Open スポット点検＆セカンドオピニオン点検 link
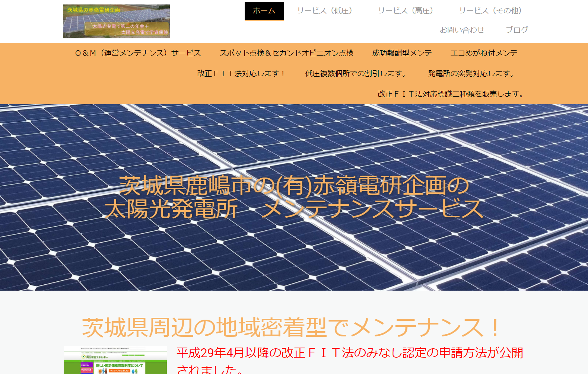Image resolution: width=588 pixels, height=374 pixels. tap(286, 53)
